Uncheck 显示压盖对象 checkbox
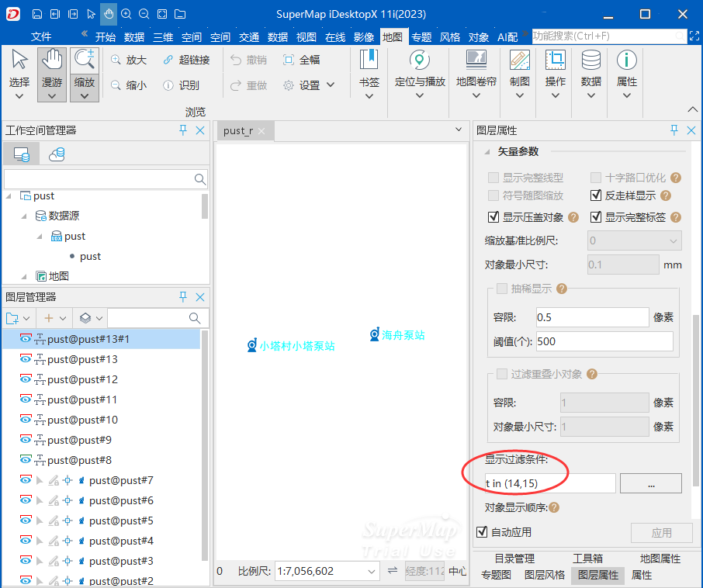This screenshot has height=588, width=703. point(493,217)
